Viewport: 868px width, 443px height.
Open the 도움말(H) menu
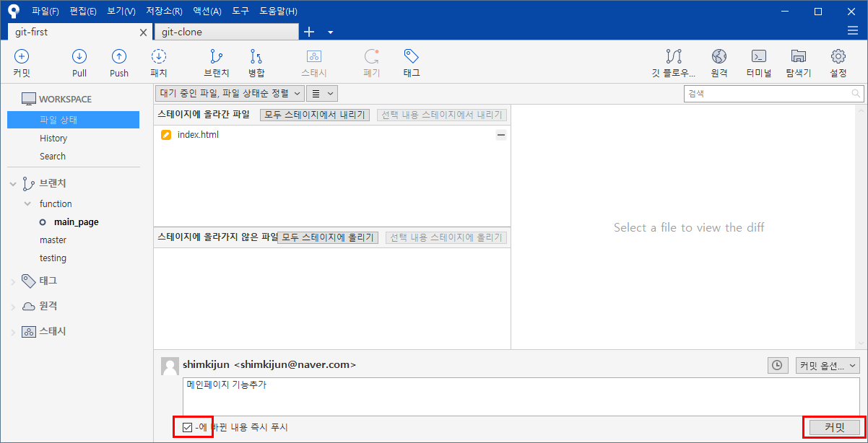277,11
